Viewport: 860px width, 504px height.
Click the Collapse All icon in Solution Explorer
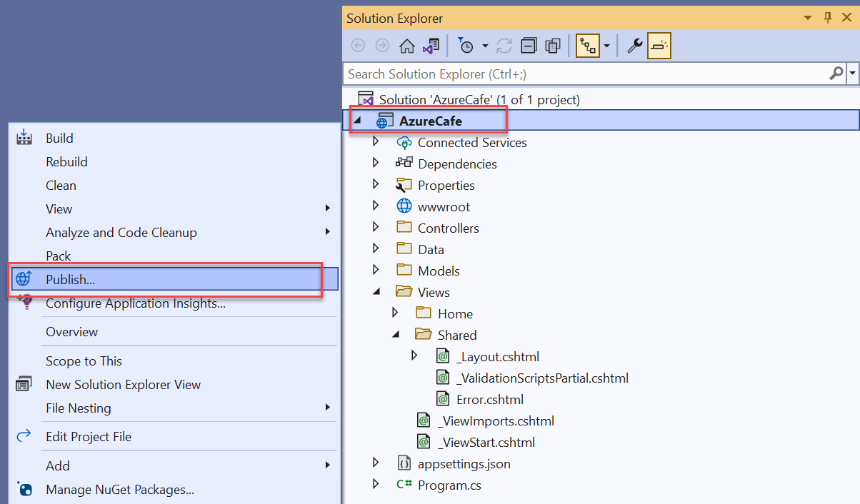tap(529, 45)
